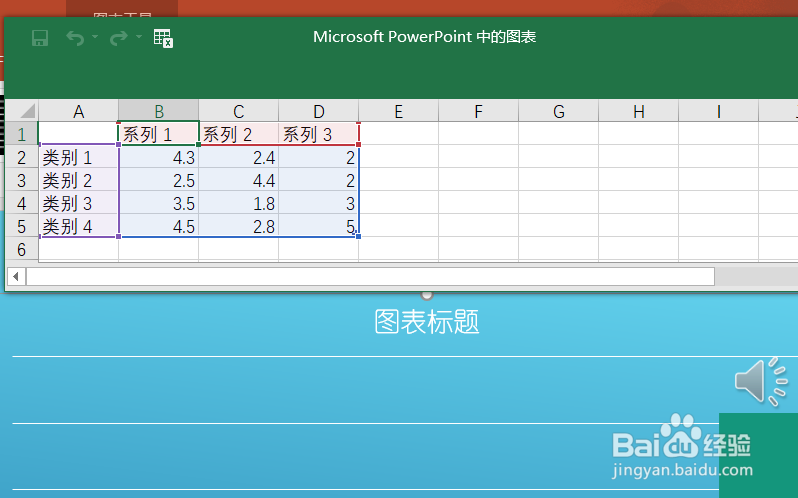This screenshot has height=498, width=798.
Task: Click cell containing 系列 3
Action: coord(319,134)
